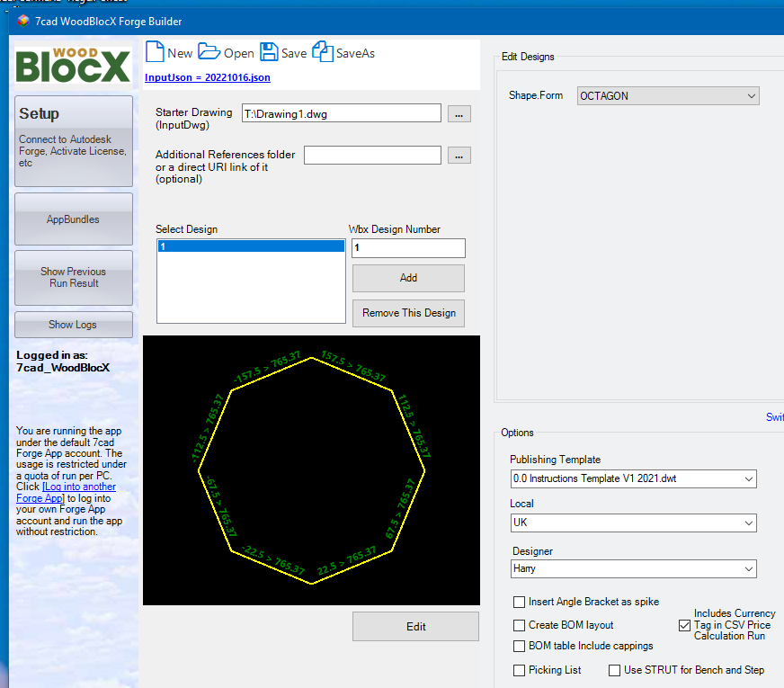Click the 7cad app icon in title bar
Viewport: 784px width, 688px height.
[23, 21]
